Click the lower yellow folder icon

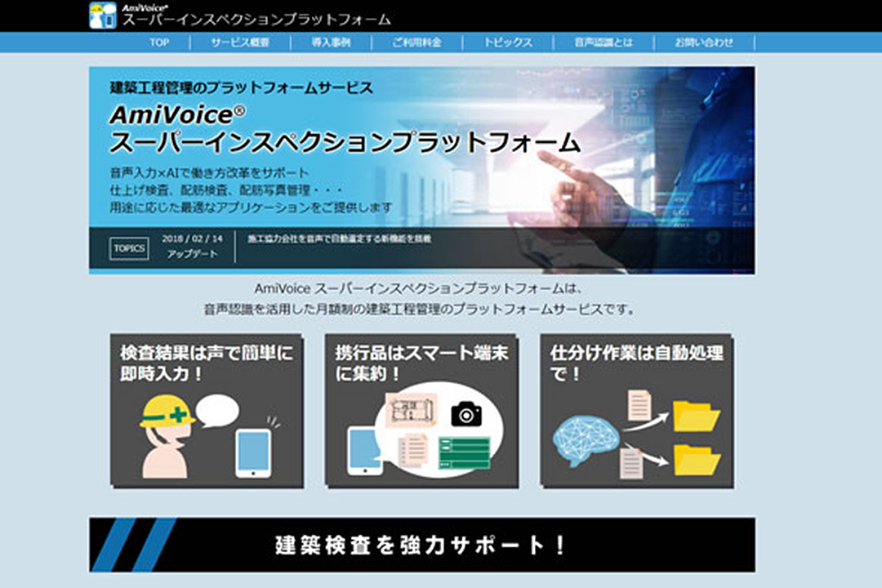point(697,460)
